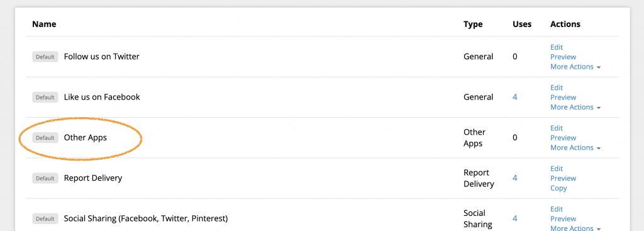
Task: Edit the Report Delivery item
Action: (557, 169)
